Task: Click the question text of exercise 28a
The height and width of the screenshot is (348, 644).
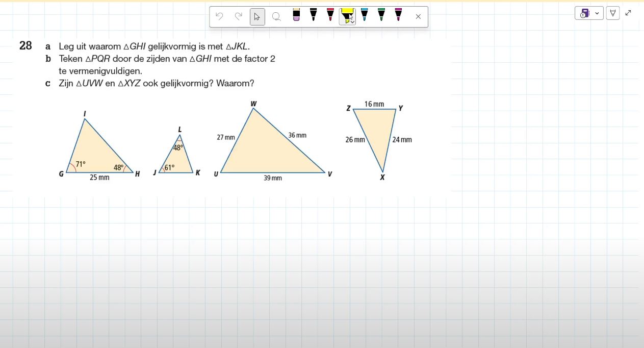Action: point(154,46)
